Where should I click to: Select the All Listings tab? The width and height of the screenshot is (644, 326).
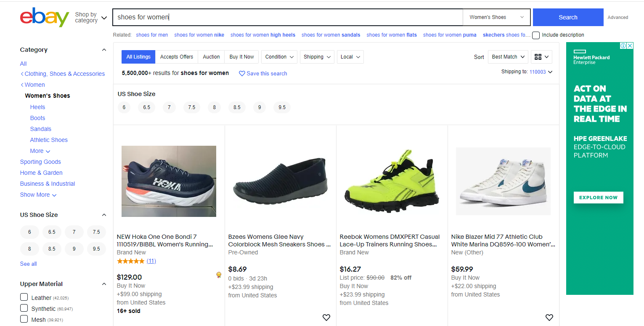click(138, 57)
